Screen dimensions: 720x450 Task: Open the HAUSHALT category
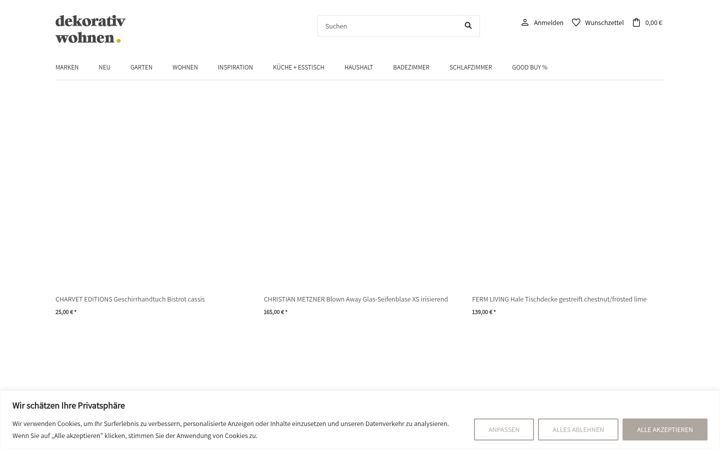tap(359, 67)
